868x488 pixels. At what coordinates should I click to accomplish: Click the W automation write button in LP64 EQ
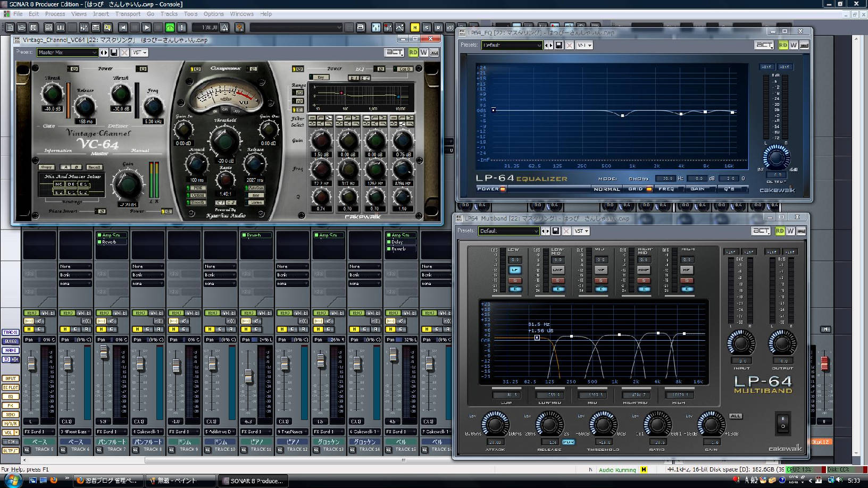point(794,45)
